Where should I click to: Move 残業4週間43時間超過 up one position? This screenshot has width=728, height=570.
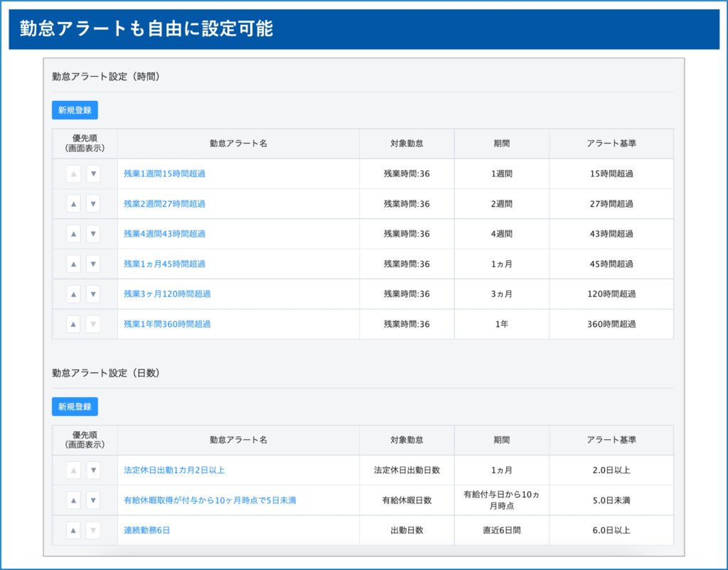coord(73,234)
